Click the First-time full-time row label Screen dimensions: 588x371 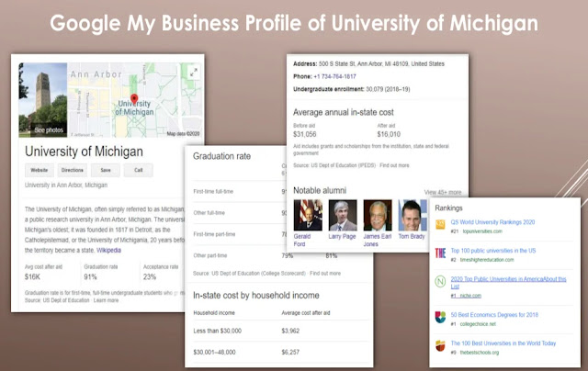[213, 192]
